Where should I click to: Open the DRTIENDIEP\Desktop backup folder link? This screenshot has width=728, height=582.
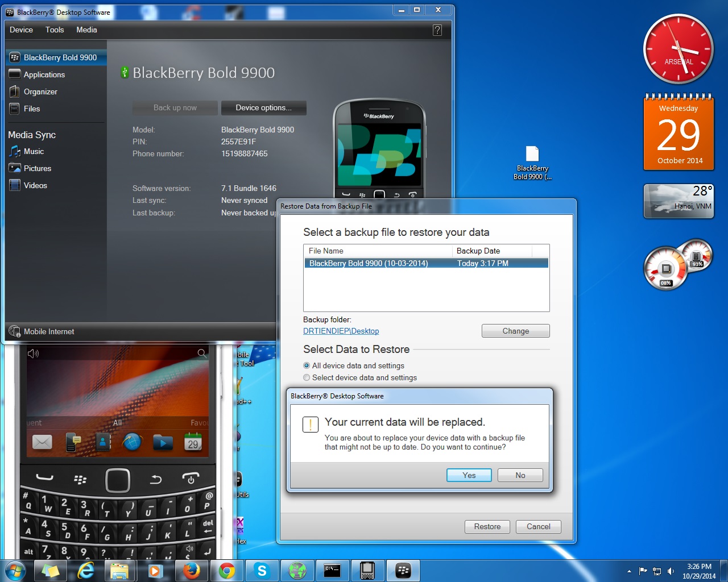[x=341, y=331]
